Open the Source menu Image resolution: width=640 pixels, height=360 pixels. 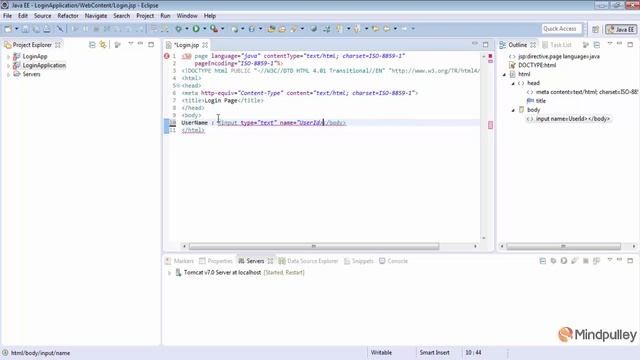point(42,16)
